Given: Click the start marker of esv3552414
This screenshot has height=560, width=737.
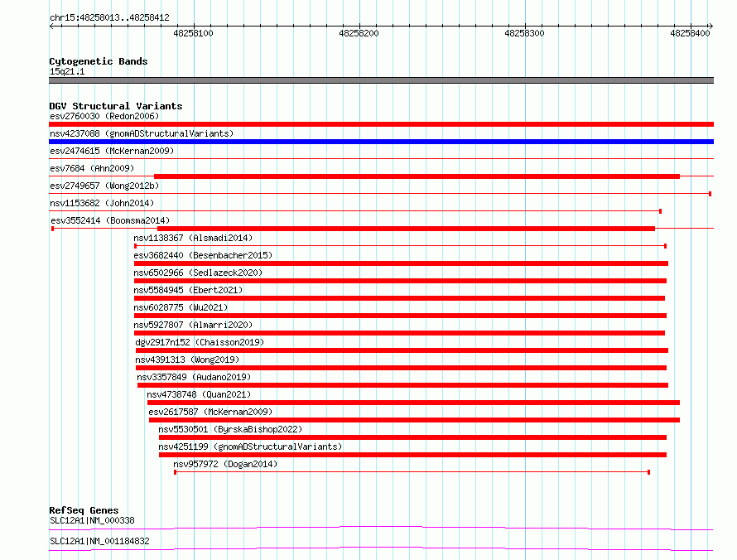Looking at the screenshot, I should 53,229.
